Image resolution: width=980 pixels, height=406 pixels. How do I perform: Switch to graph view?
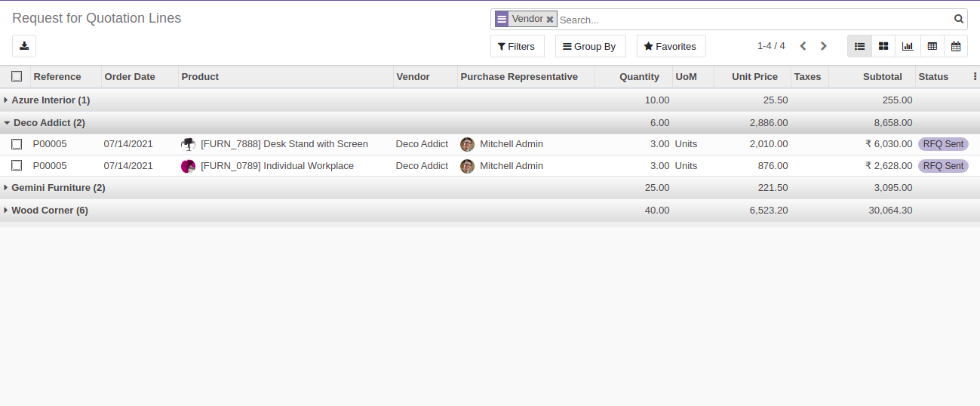[x=908, y=46]
